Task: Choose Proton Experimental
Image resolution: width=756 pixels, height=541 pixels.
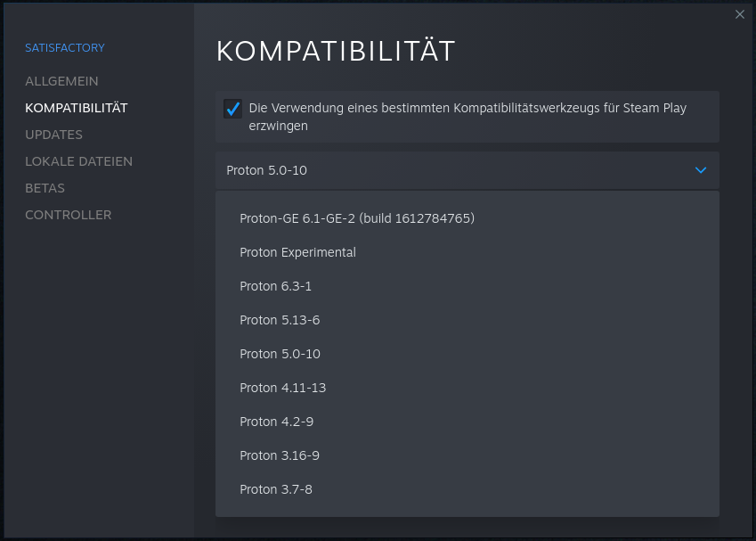Action: point(297,252)
